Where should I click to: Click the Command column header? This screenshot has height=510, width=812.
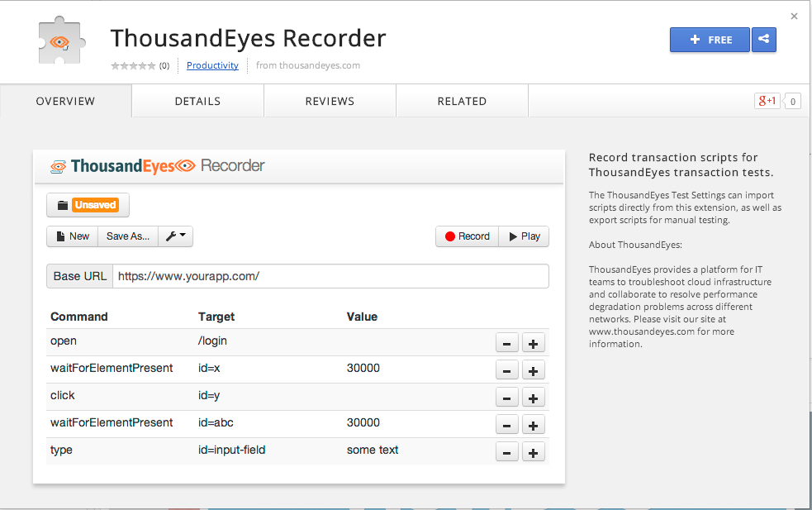[79, 317]
